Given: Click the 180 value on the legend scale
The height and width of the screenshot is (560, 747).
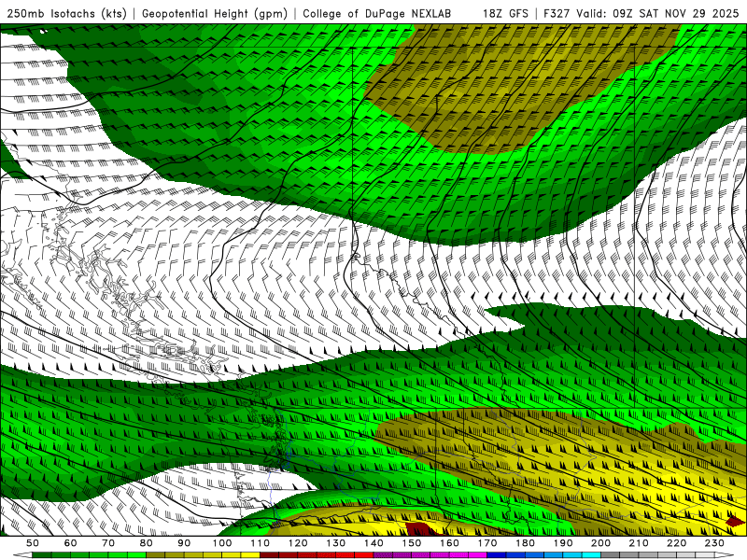Looking at the screenshot, I should point(525,543).
